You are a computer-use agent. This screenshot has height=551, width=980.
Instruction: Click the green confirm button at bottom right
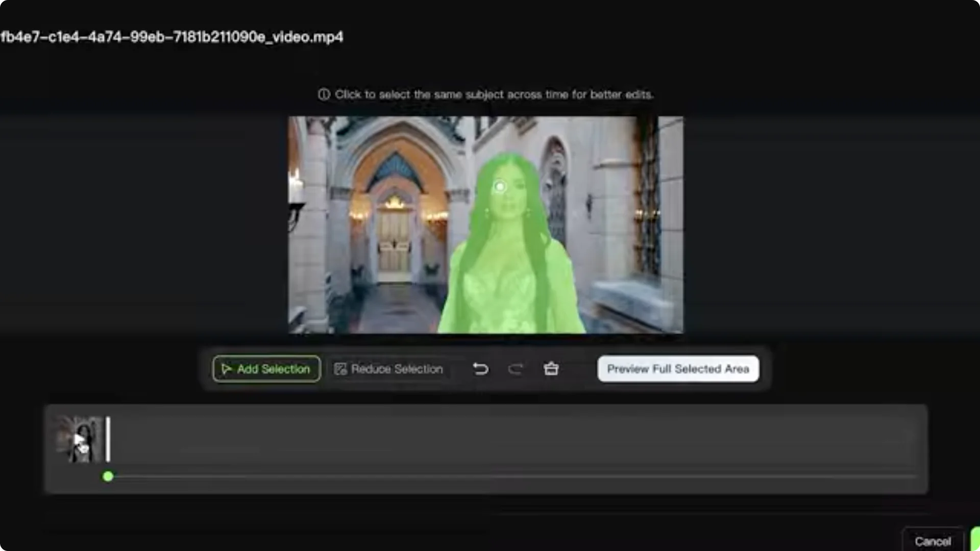coord(975,541)
